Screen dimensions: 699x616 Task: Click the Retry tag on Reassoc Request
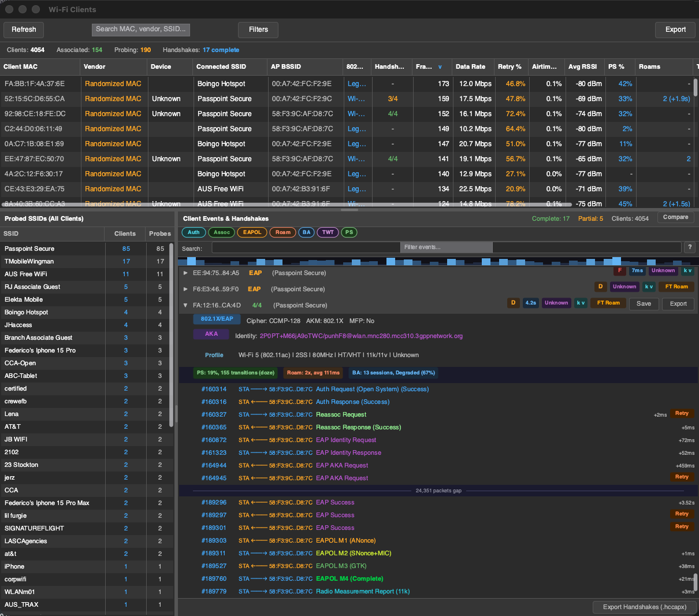click(x=682, y=414)
